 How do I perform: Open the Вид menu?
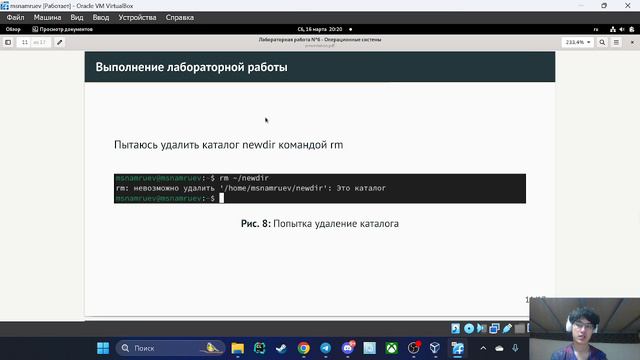[x=77, y=18]
